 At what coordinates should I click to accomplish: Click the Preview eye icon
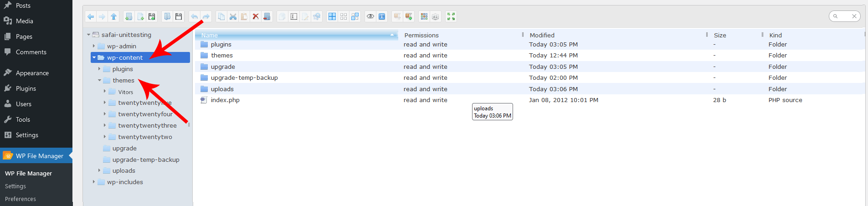370,17
